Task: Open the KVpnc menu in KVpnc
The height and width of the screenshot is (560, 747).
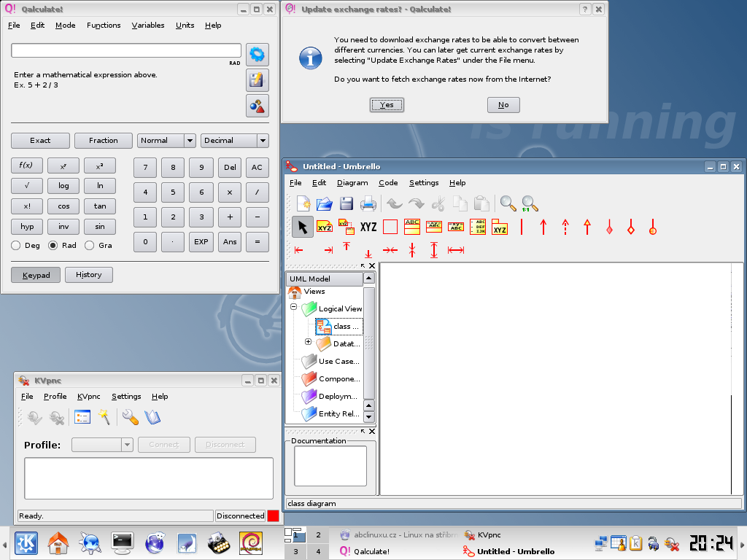Action: 88,396
